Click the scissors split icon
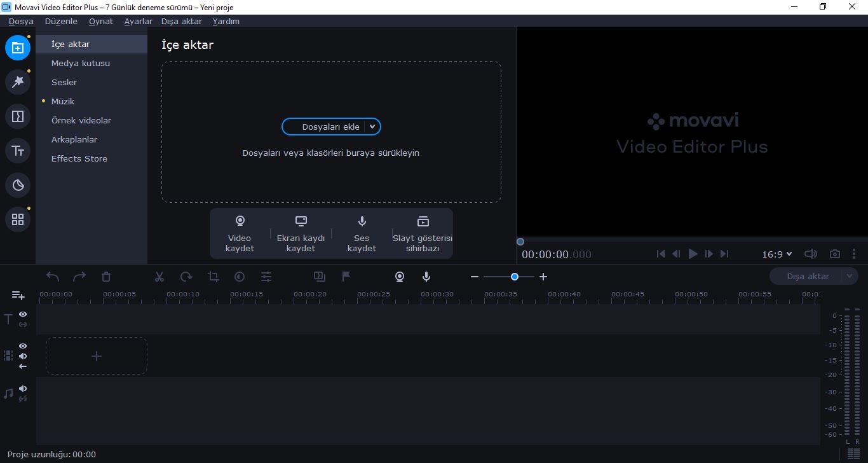868x463 pixels. pyautogui.click(x=159, y=277)
